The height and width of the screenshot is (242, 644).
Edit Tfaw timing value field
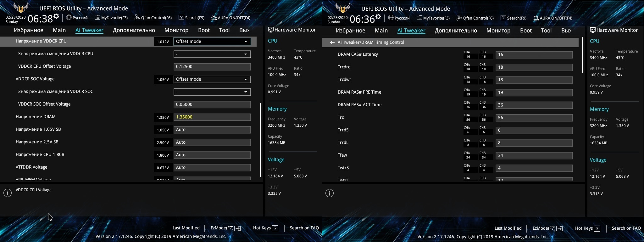pos(534,155)
